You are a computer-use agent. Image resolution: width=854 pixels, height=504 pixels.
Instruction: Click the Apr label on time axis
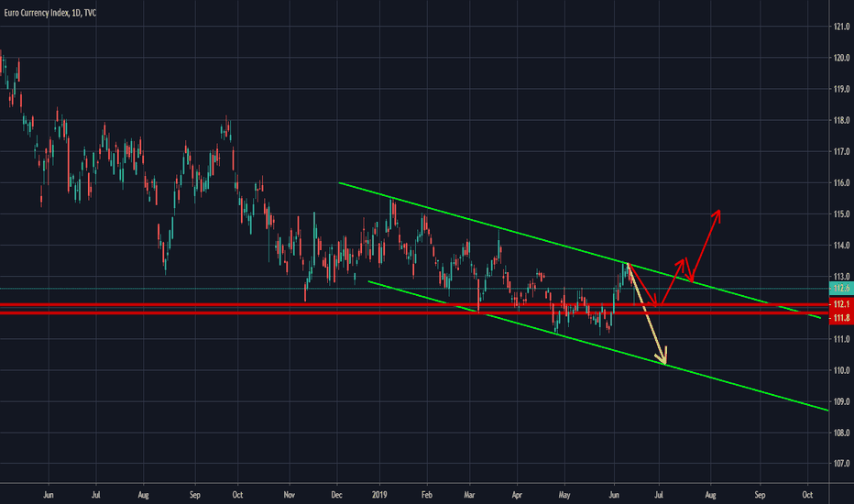pos(517,495)
